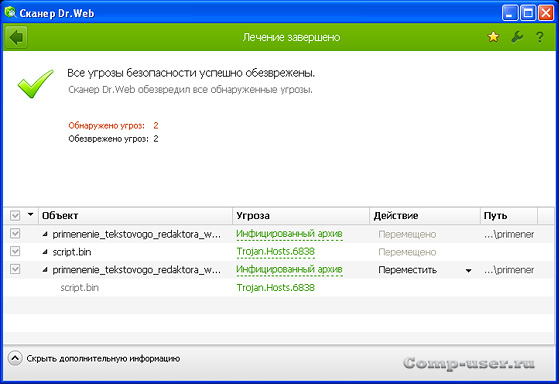Minimize the Сканер Dr.Web window
This screenshot has width=559, height=384.
[x=510, y=14]
